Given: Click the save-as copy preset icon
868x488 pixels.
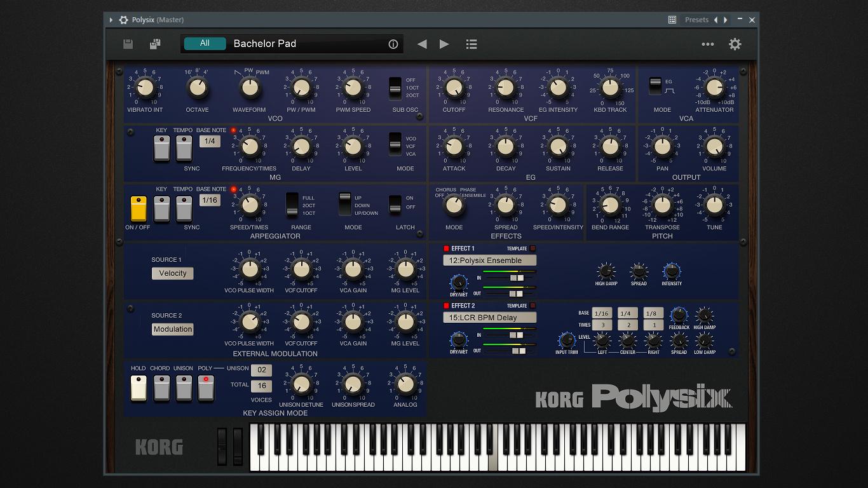Looking at the screenshot, I should click(154, 44).
